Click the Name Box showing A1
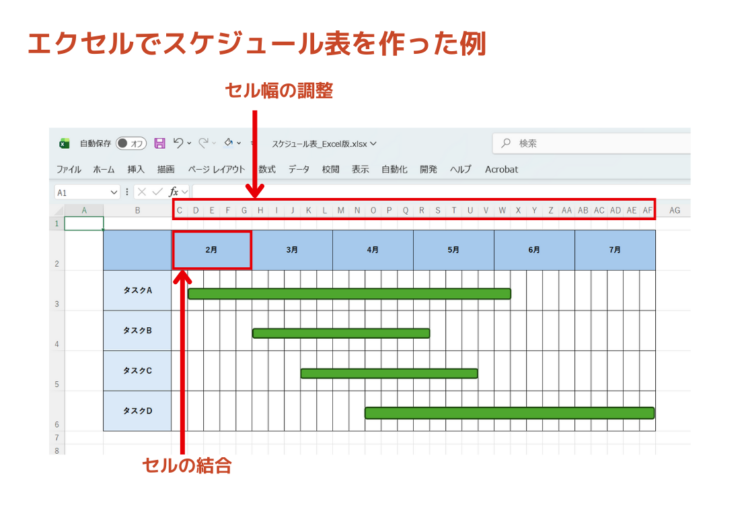The width and height of the screenshot is (740, 505). click(81, 192)
